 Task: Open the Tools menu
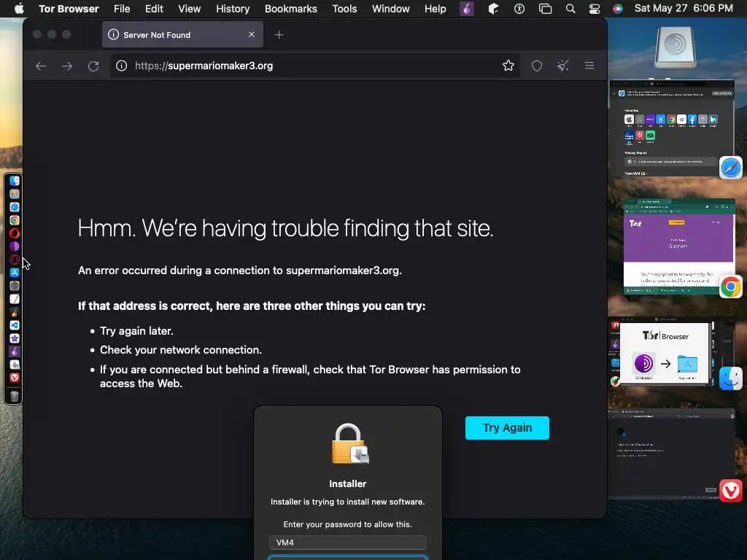tap(344, 9)
